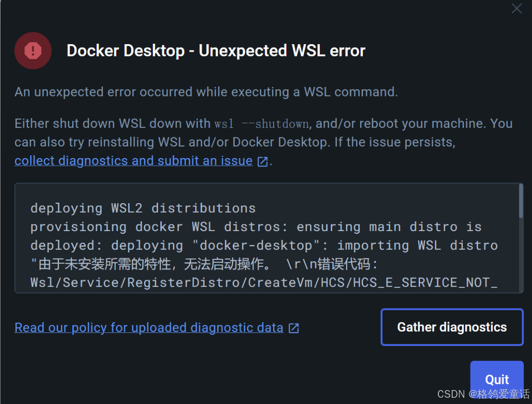The width and height of the screenshot is (532, 404).
Task: Click the Chinese error message line in log
Action: (x=204, y=264)
